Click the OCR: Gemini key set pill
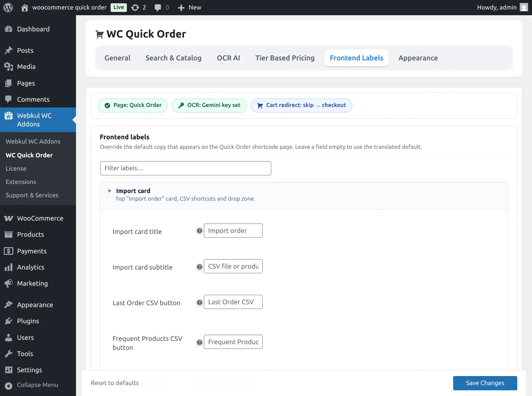Image resolution: width=532 pixels, height=396 pixels. point(209,106)
